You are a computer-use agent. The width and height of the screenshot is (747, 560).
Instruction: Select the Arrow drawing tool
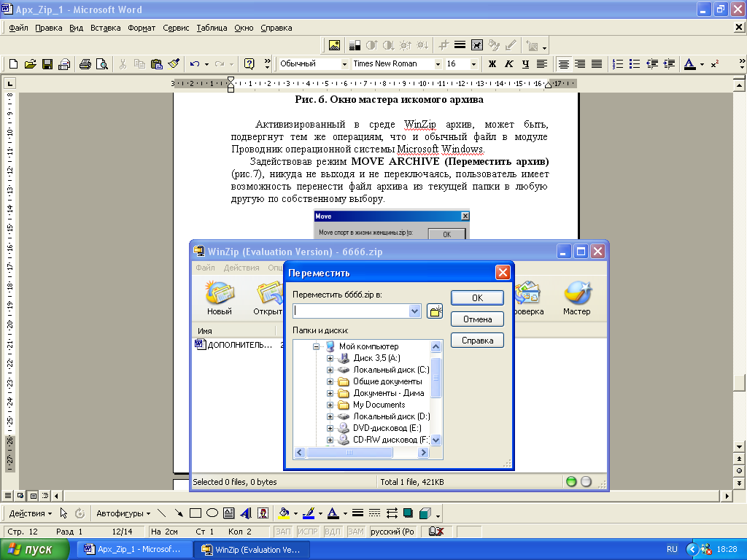[x=179, y=513]
